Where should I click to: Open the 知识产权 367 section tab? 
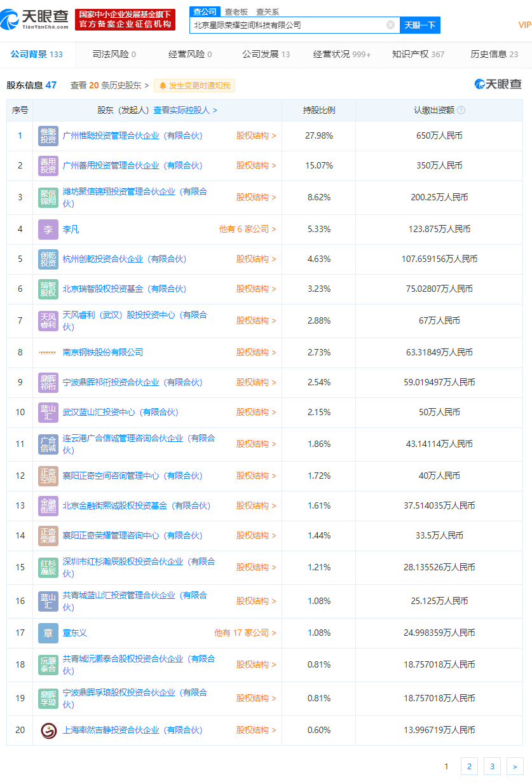418,54
